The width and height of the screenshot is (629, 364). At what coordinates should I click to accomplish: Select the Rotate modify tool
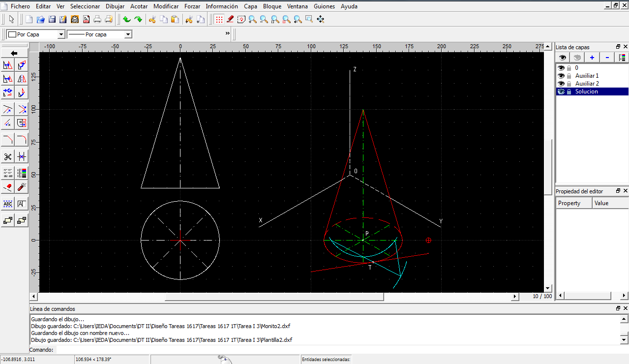pyautogui.click(x=22, y=65)
